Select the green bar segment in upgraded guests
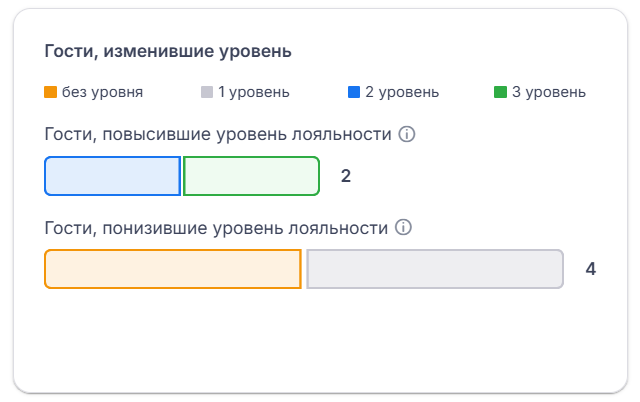 tap(251, 176)
